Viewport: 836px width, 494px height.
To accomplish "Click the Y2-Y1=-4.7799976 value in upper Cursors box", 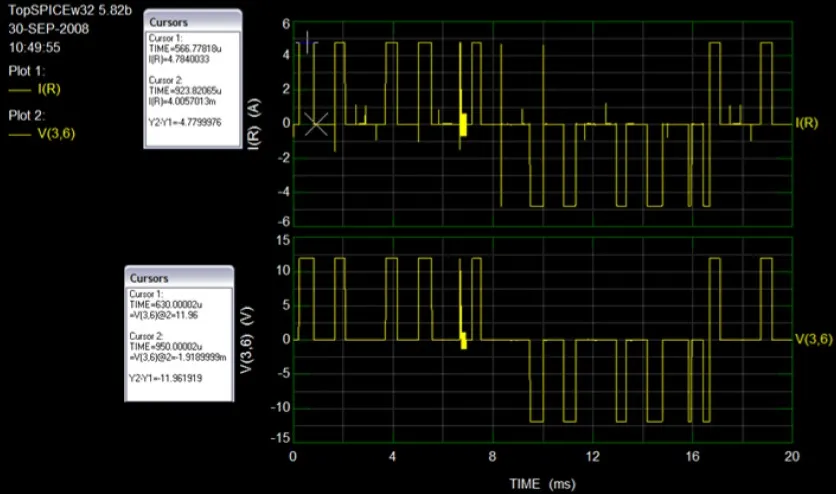I will pos(184,123).
